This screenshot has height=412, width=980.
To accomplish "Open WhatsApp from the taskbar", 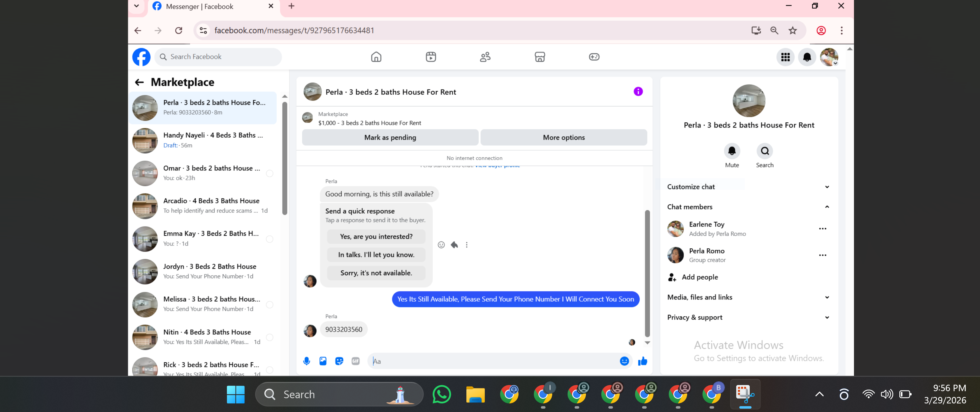I will point(441,395).
